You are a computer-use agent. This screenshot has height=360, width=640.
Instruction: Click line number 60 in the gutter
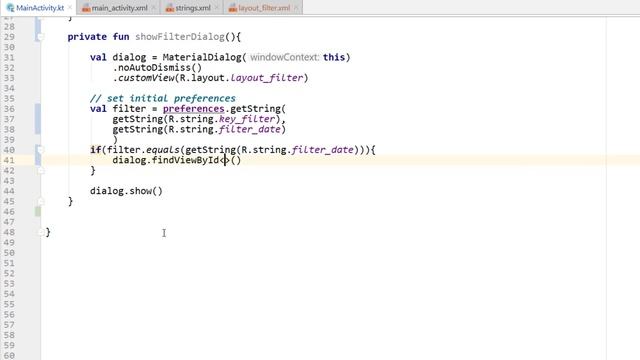pos(9,356)
